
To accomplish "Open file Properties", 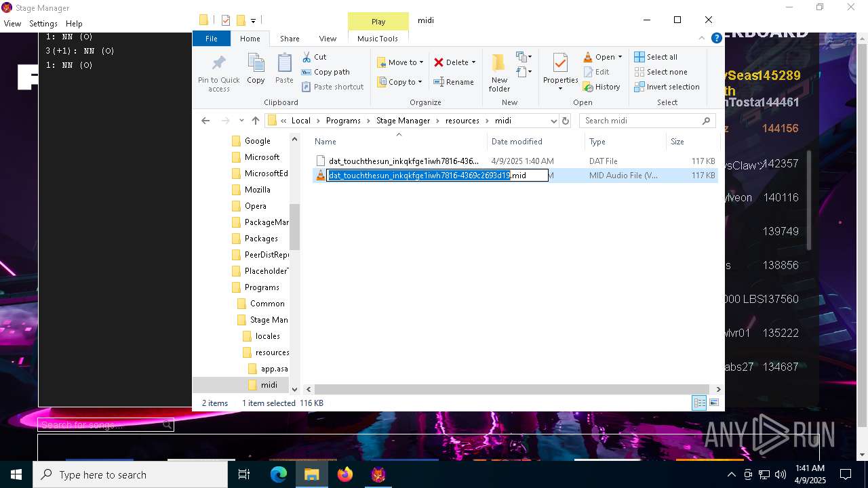I will 560,68.
